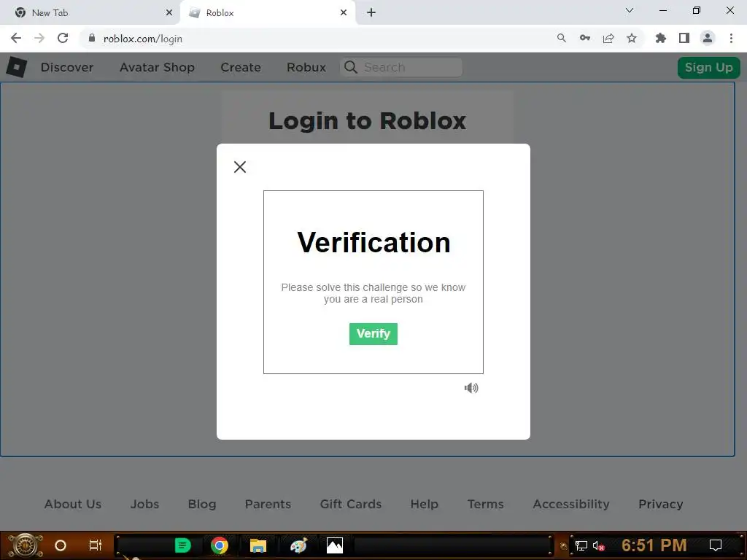Go back with the browser back arrow
The image size is (747, 560).
[x=16, y=38]
